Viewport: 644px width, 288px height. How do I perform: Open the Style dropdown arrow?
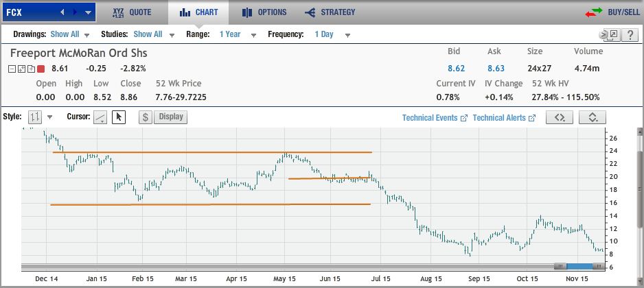click(x=49, y=117)
